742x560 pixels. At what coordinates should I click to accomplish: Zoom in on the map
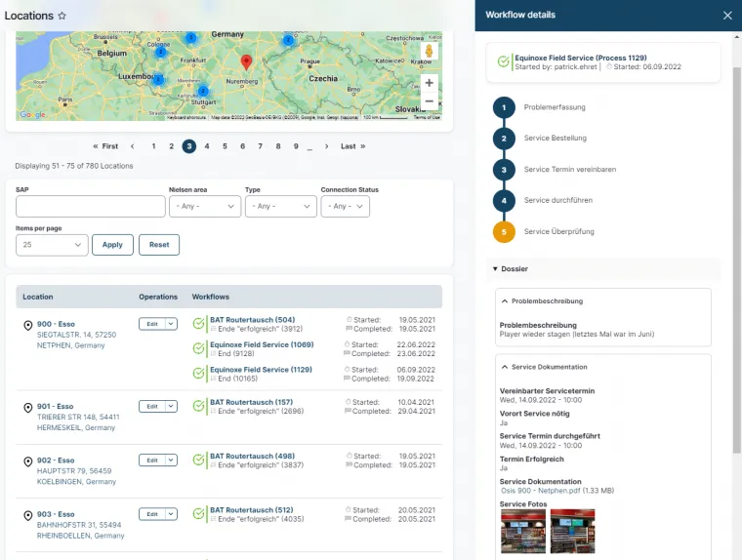[x=429, y=83]
